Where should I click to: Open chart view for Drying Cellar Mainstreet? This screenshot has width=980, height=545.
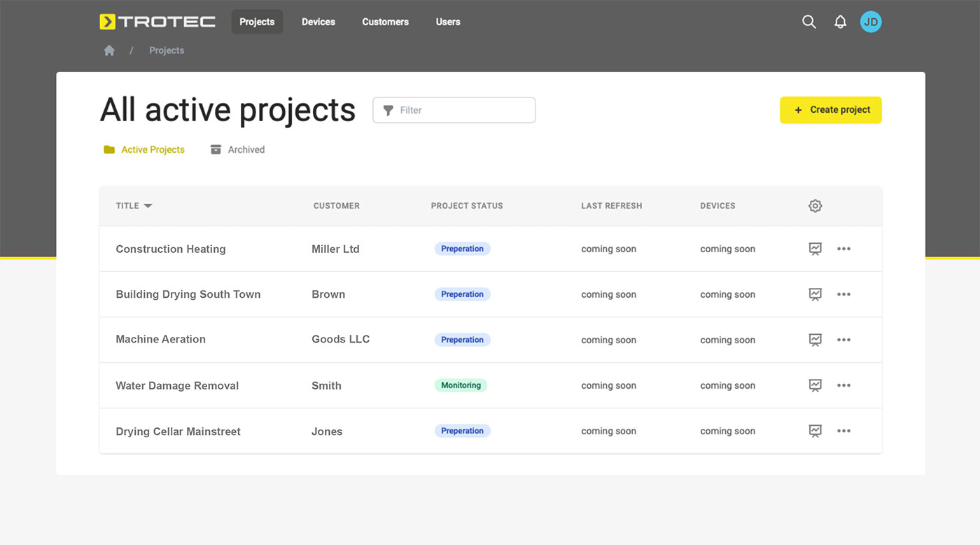point(815,431)
